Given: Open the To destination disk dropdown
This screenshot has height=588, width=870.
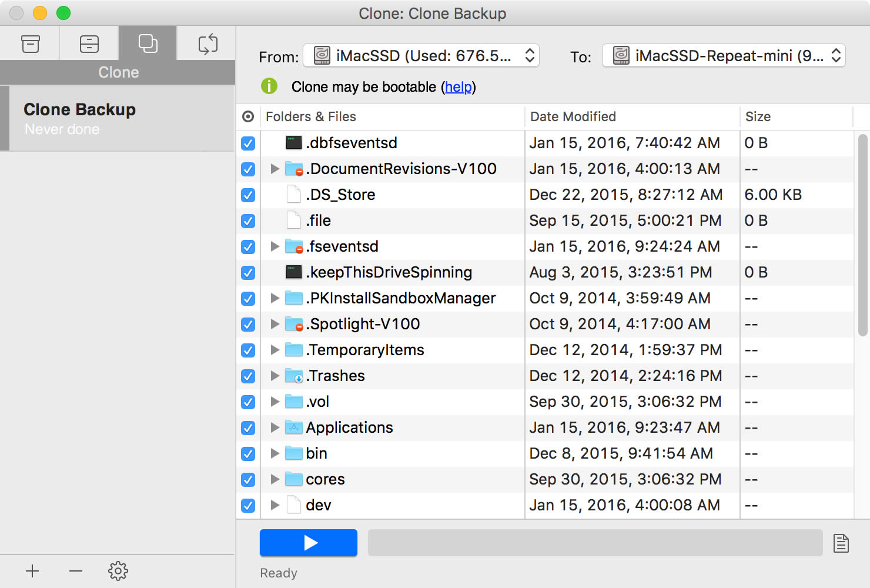Looking at the screenshot, I should (x=723, y=56).
